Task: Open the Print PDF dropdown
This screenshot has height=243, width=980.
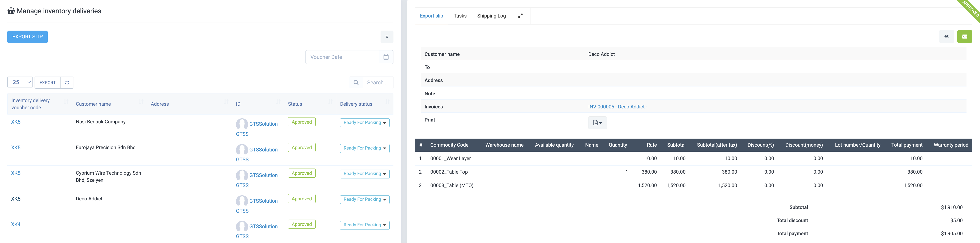Action: click(x=597, y=123)
